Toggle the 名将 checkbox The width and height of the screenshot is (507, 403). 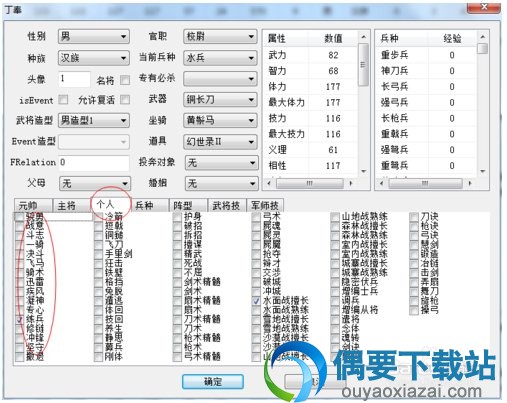point(125,80)
